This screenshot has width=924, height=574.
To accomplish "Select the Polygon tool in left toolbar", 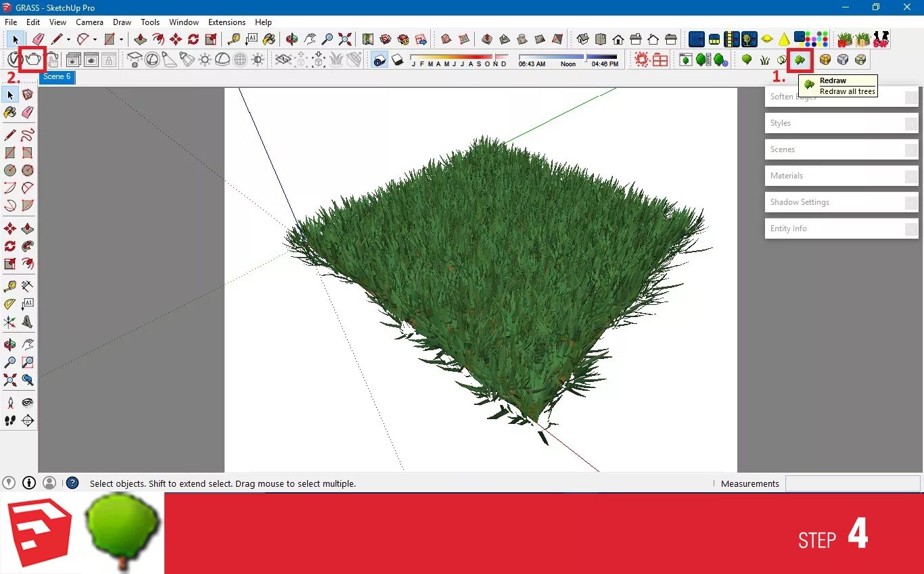I will (x=28, y=170).
